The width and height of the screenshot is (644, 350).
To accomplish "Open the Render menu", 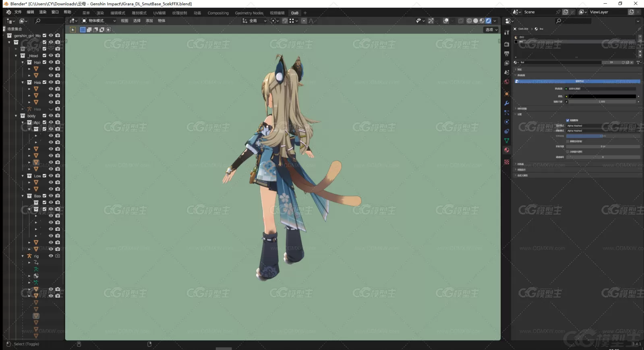I will click(43, 12).
